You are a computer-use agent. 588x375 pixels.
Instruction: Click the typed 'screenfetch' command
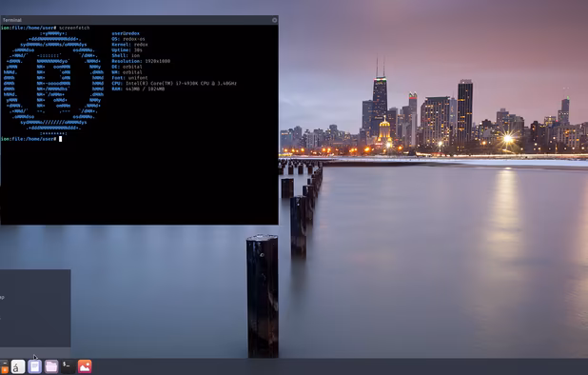74,28
